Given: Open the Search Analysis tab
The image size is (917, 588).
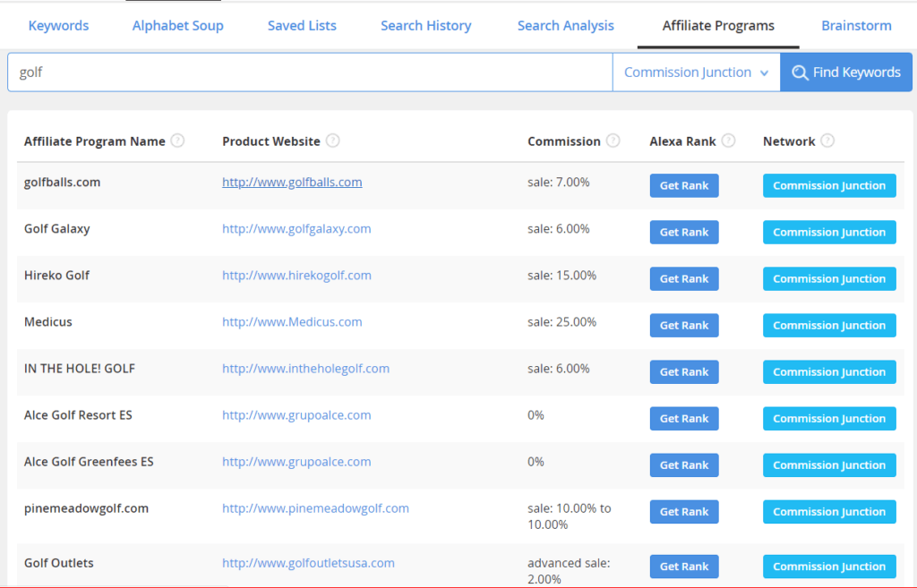Looking at the screenshot, I should (x=565, y=25).
